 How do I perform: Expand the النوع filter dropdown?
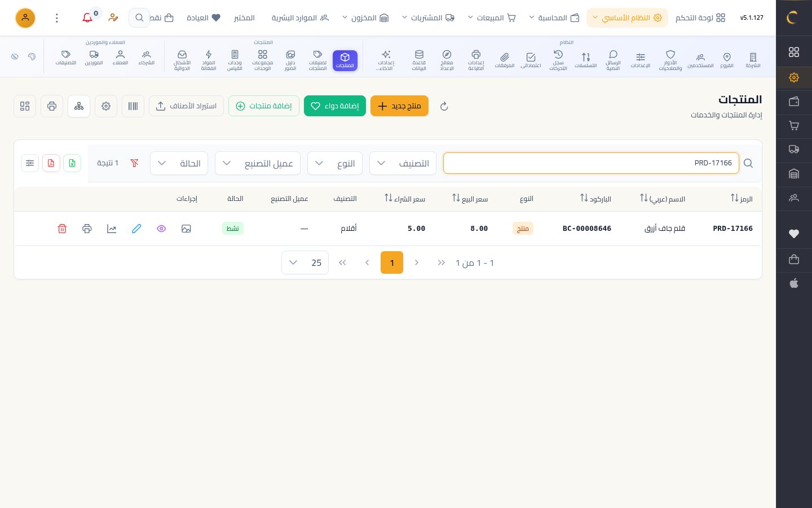tap(335, 163)
